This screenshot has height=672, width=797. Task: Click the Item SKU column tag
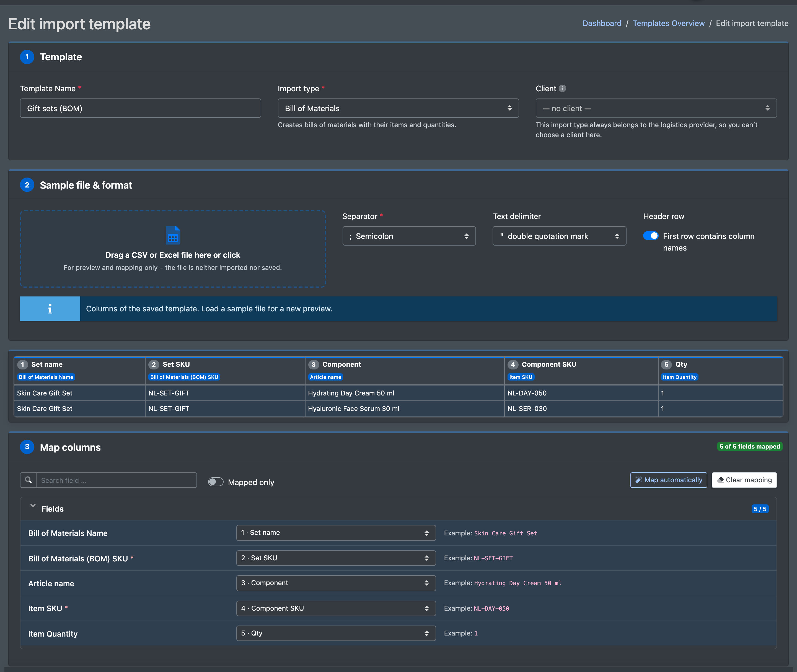coord(521,377)
